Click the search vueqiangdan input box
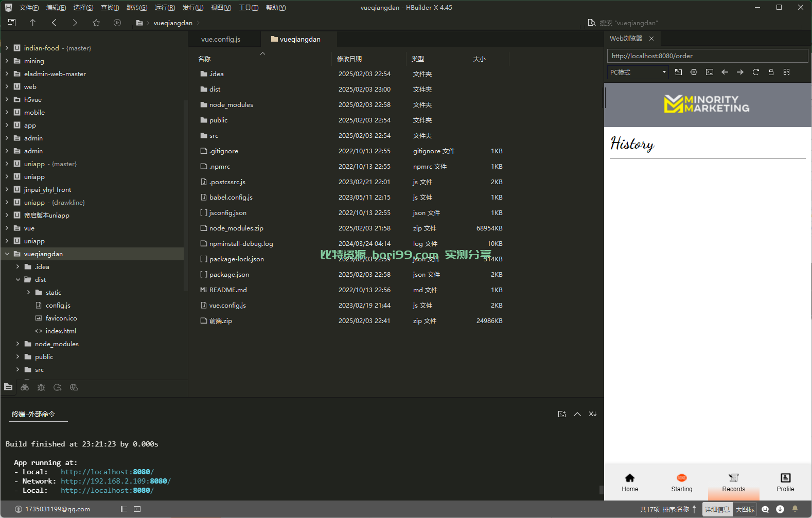 [700, 23]
